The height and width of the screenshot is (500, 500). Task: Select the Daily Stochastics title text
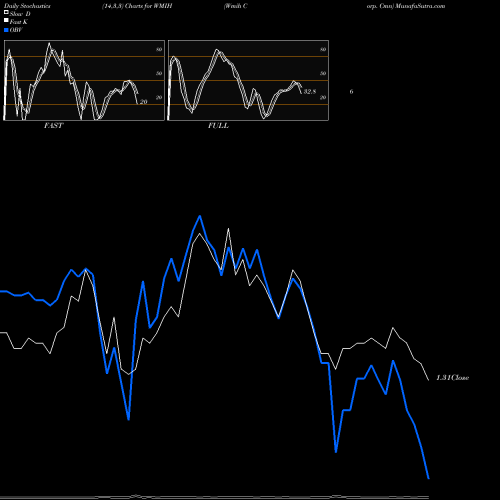pos(26,6)
